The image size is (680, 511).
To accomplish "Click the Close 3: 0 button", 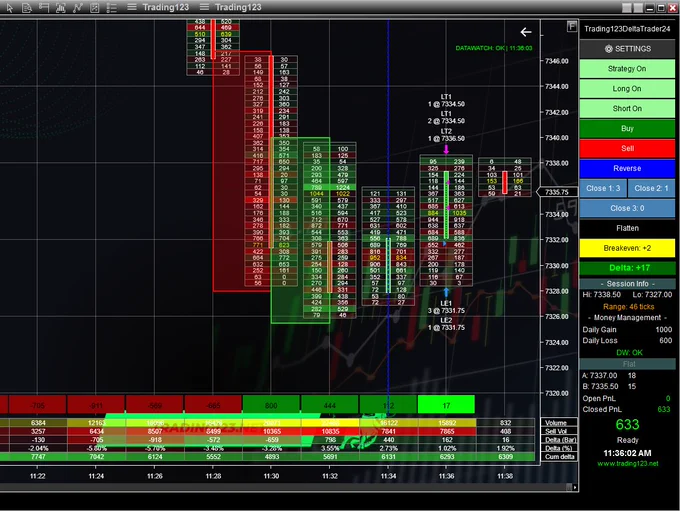I will click(627, 208).
